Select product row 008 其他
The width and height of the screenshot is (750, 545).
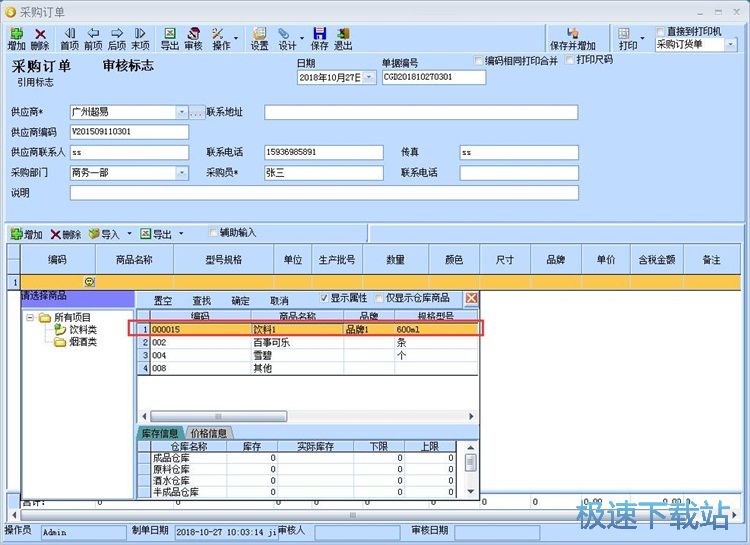pyautogui.click(x=307, y=368)
